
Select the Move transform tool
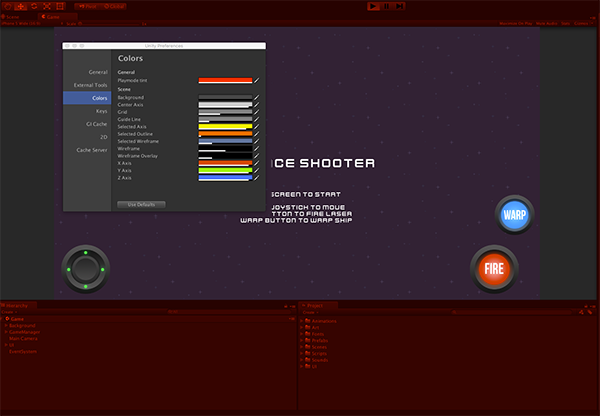(x=21, y=6)
